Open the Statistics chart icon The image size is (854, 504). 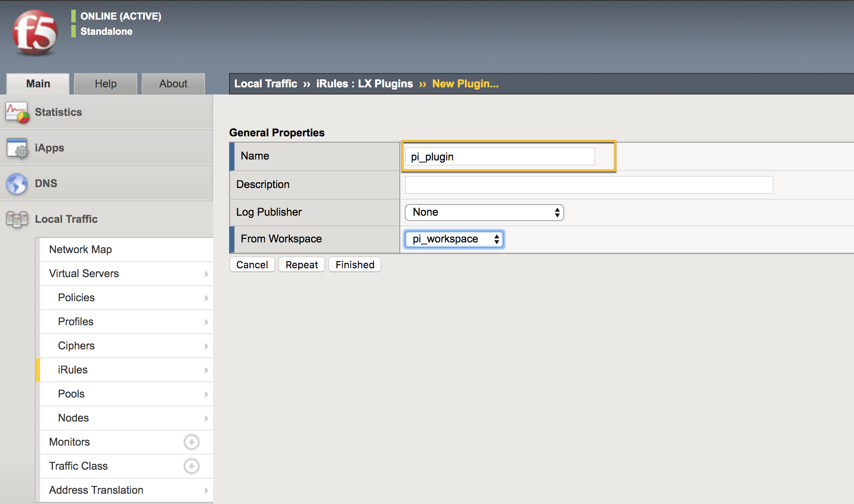tap(17, 112)
